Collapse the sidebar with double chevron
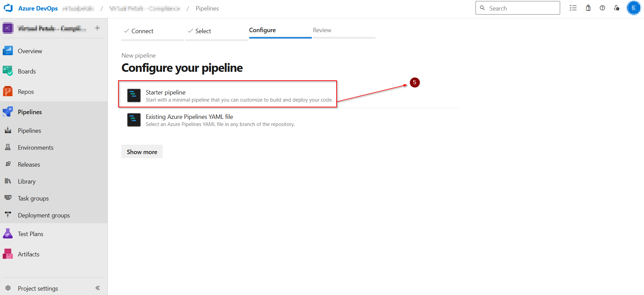 click(x=98, y=288)
